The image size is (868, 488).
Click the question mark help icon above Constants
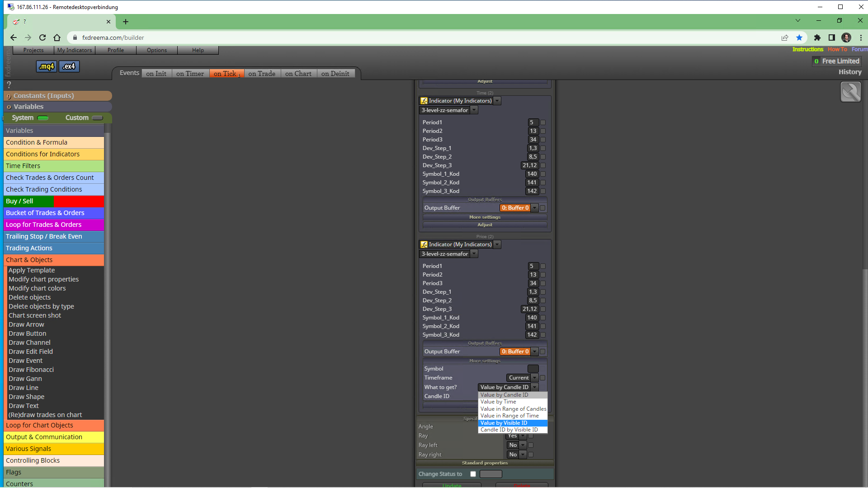[x=9, y=84]
